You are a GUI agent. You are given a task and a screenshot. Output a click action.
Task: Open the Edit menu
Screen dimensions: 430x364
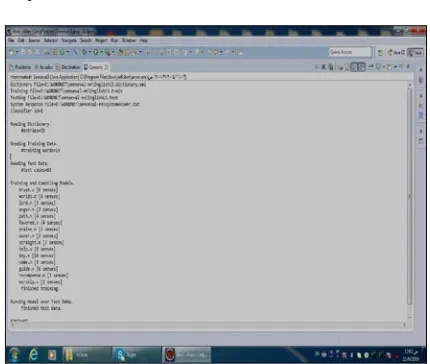point(21,40)
